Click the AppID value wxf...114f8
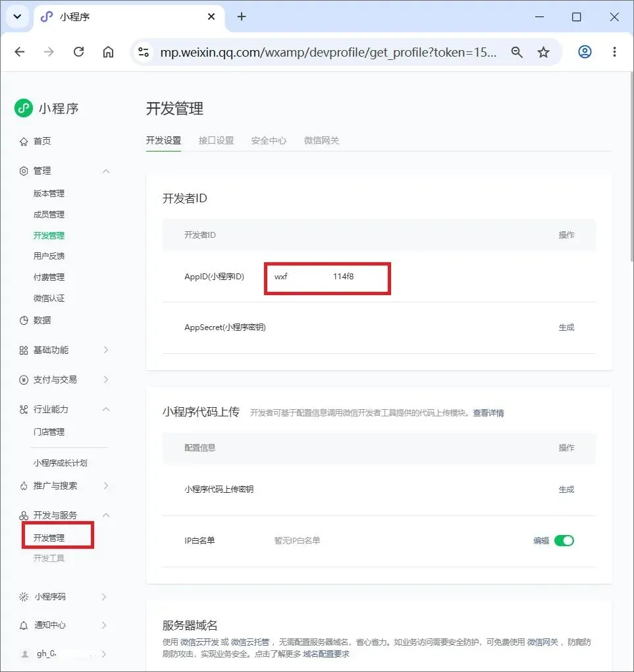This screenshot has width=634, height=672. (314, 277)
